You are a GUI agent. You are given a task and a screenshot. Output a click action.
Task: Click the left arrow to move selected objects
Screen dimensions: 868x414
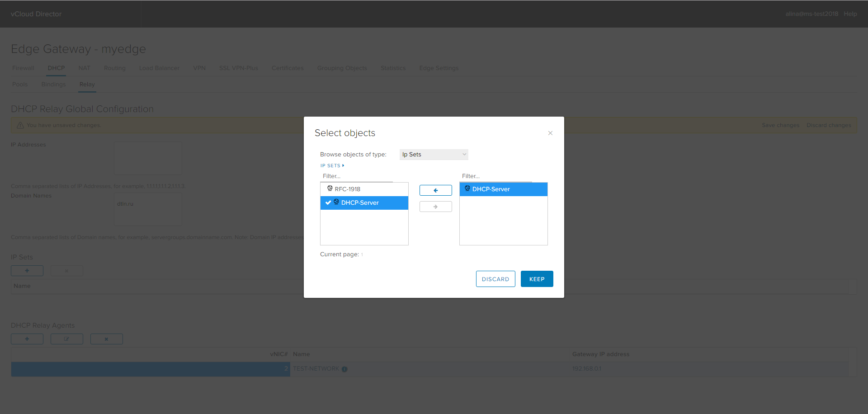coord(435,190)
